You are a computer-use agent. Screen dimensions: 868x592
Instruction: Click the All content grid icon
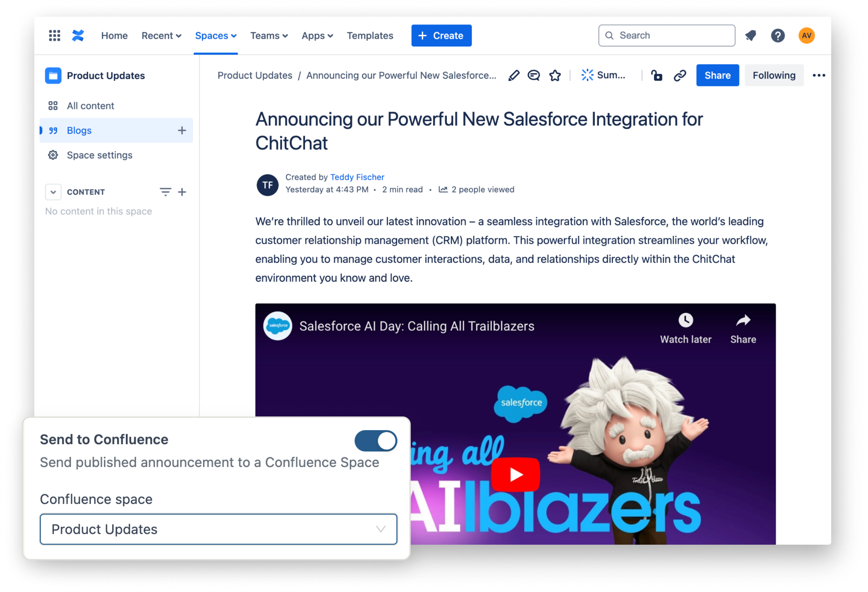pos(53,106)
